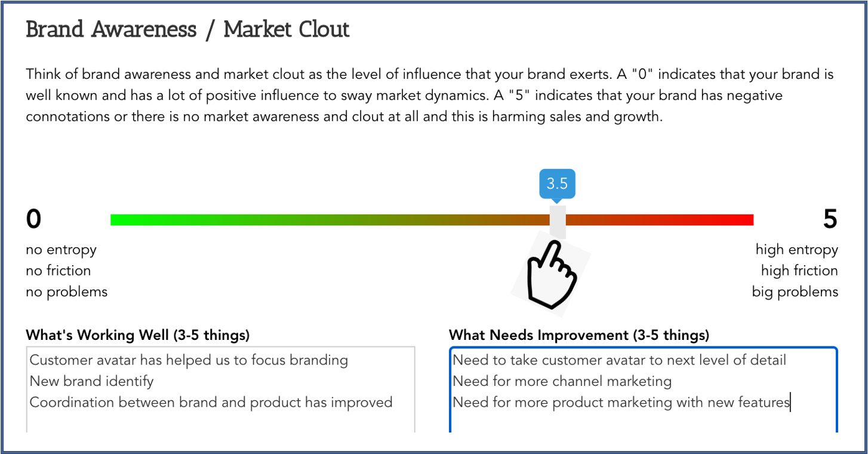This screenshot has width=868, height=454.
Task: Click the "New brand identify" line
Action: tap(91, 381)
